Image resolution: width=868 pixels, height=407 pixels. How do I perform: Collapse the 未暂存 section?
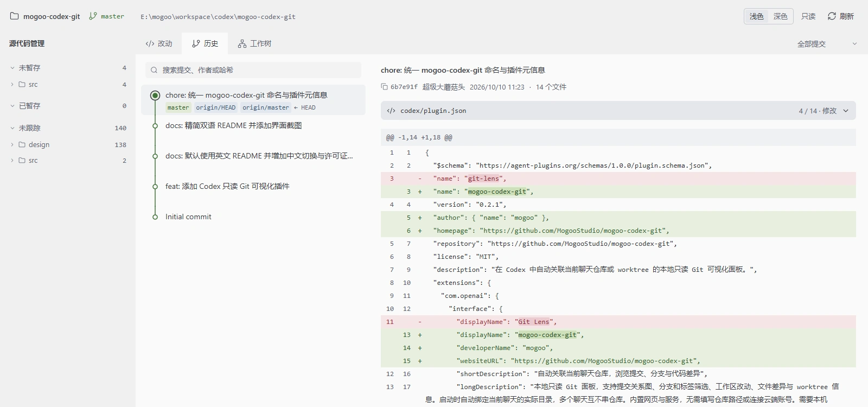(x=12, y=68)
